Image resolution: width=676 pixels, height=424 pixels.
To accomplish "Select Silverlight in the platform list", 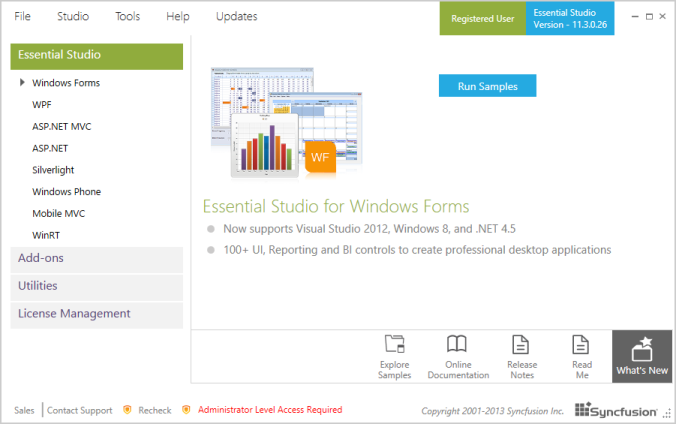I will coord(53,170).
